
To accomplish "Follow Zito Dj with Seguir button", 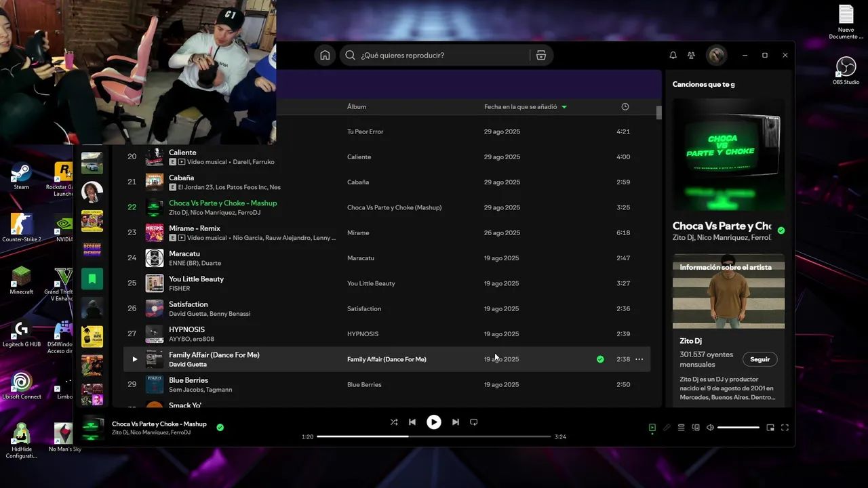I will pyautogui.click(x=759, y=359).
